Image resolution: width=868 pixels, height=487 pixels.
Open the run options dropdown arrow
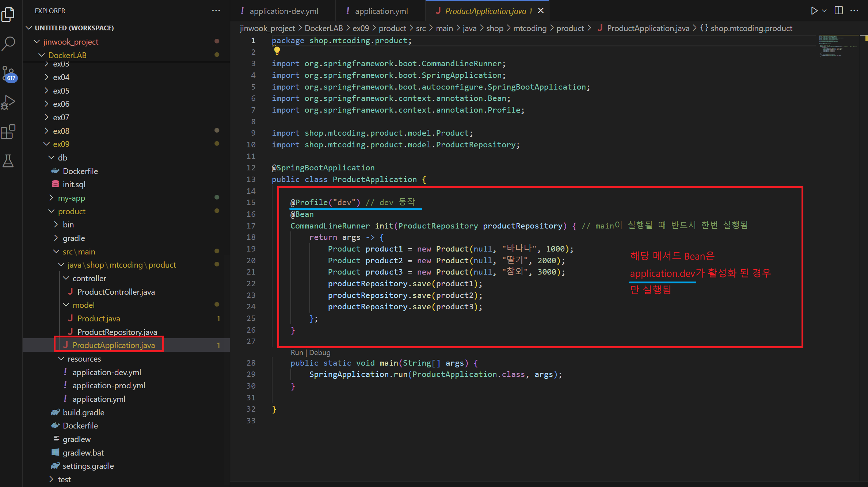825,11
